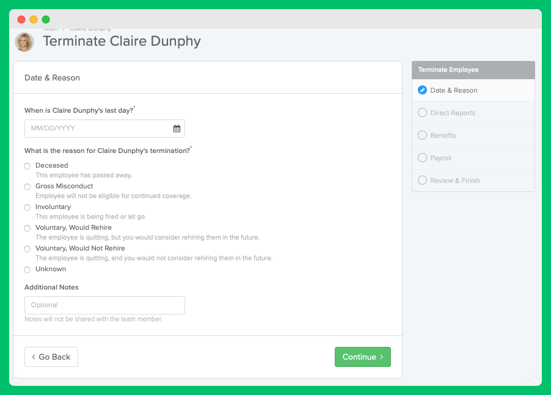Select Voluntary, Would Rehire radio button
Viewport: 551px width, 395px height.
pyautogui.click(x=27, y=228)
